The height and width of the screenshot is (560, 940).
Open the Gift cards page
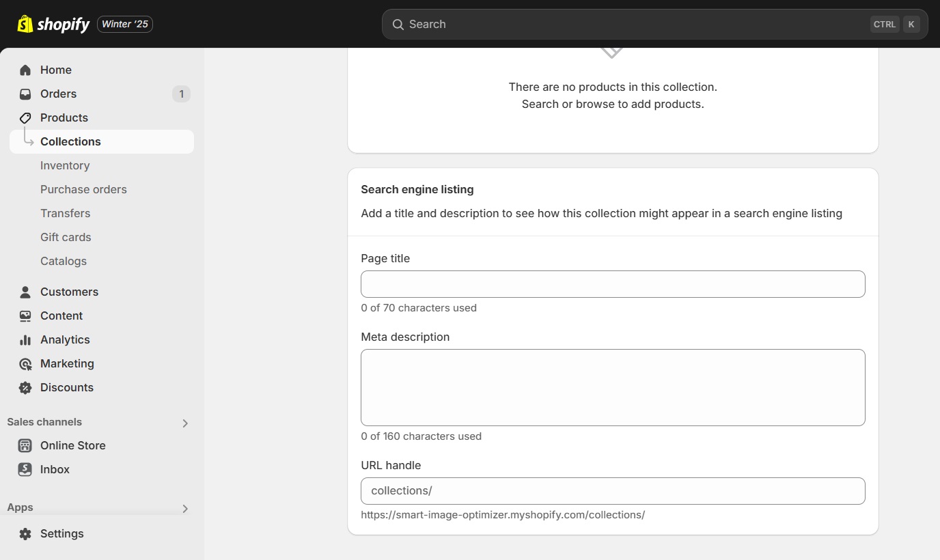[x=66, y=237]
